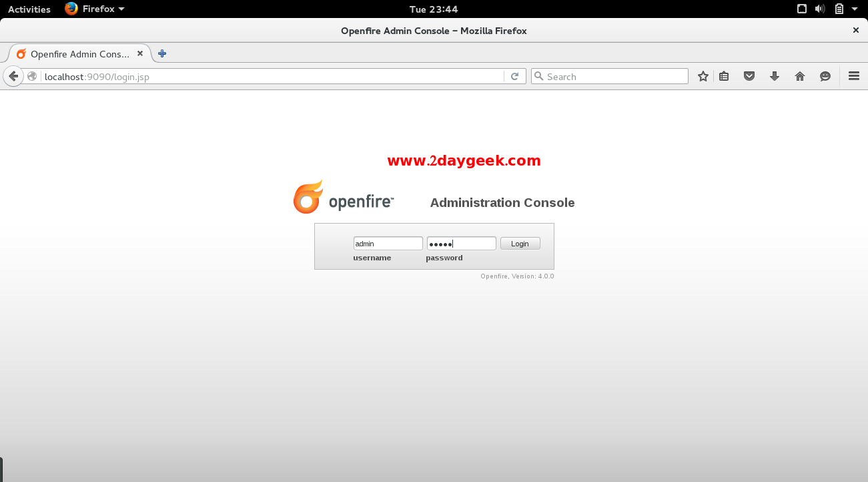Click the 'username' label
Viewport: 868px width, 482px height.
pyautogui.click(x=372, y=258)
